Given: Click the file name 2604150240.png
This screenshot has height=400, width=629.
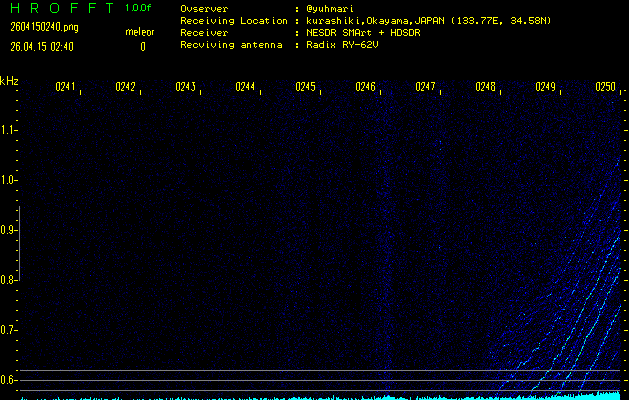Looking at the screenshot, I should (x=44, y=27).
